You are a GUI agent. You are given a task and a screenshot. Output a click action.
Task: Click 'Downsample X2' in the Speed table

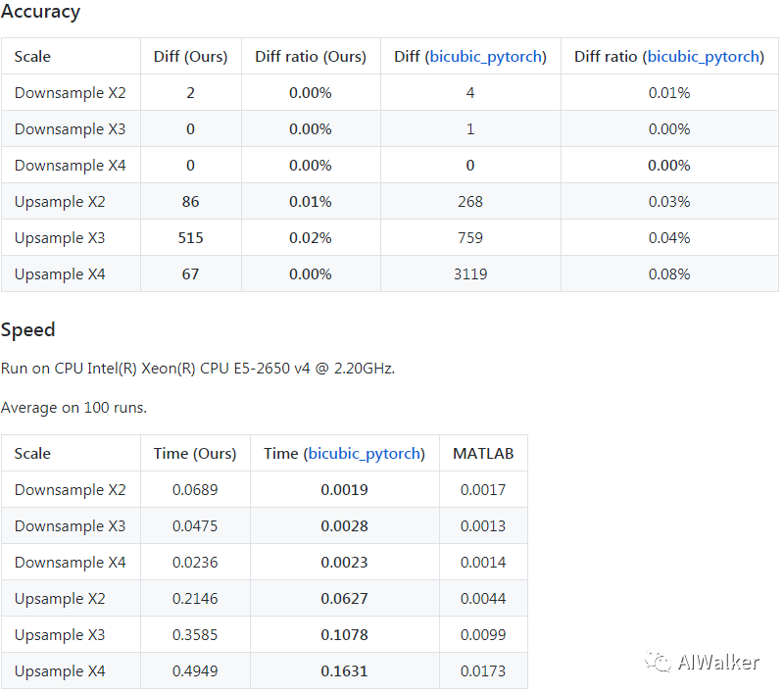coord(70,490)
